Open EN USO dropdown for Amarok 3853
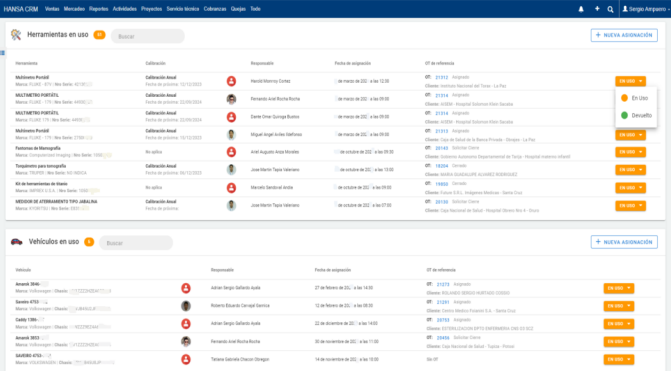This screenshot has width=671, height=371. 619,341
